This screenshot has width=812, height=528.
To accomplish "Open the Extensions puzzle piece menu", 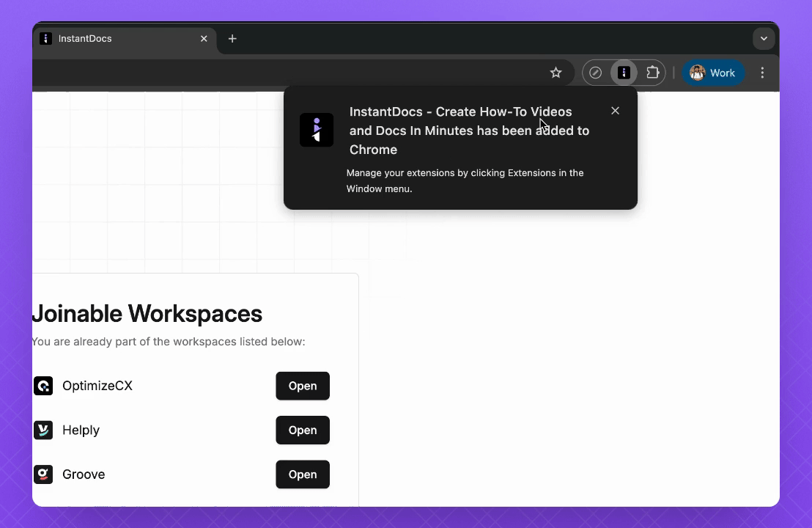I will [652, 73].
